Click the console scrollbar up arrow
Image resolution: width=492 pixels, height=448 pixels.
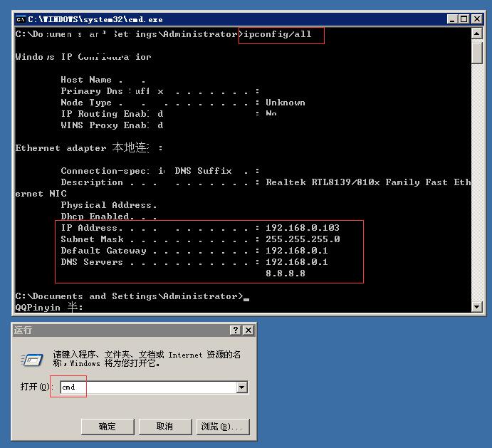point(476,33)
